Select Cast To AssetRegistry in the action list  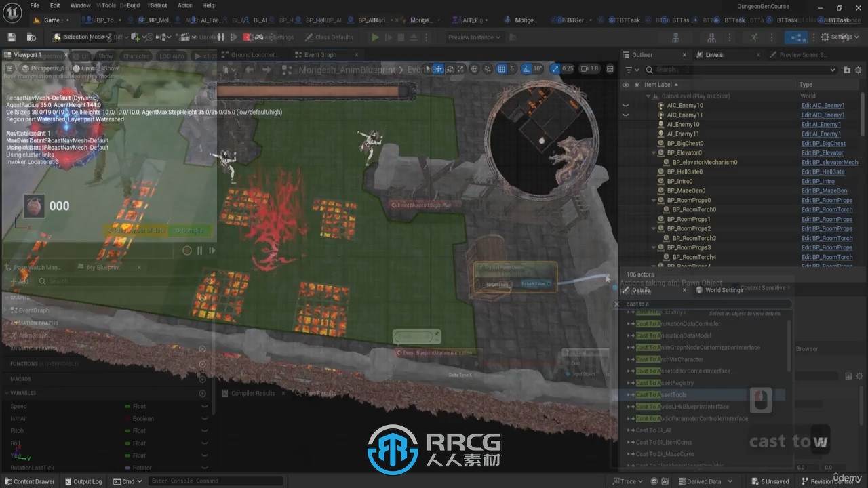pos(665,383)
